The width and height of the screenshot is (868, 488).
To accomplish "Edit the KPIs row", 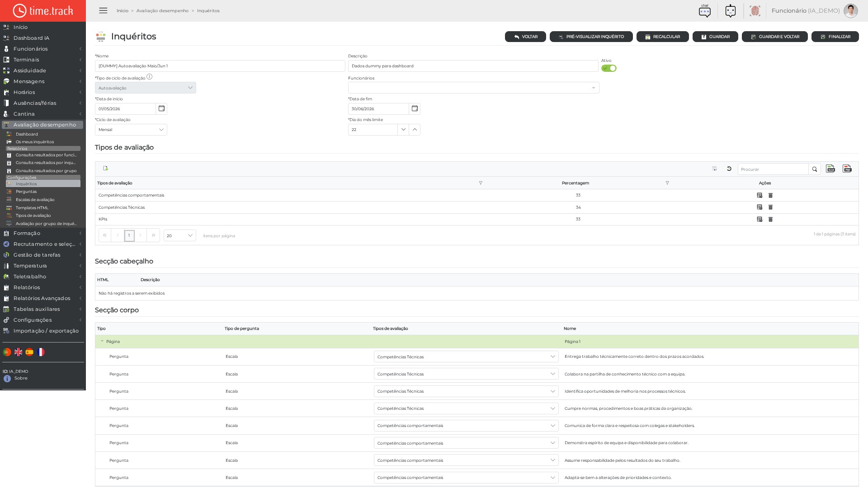I will [759, 219].
